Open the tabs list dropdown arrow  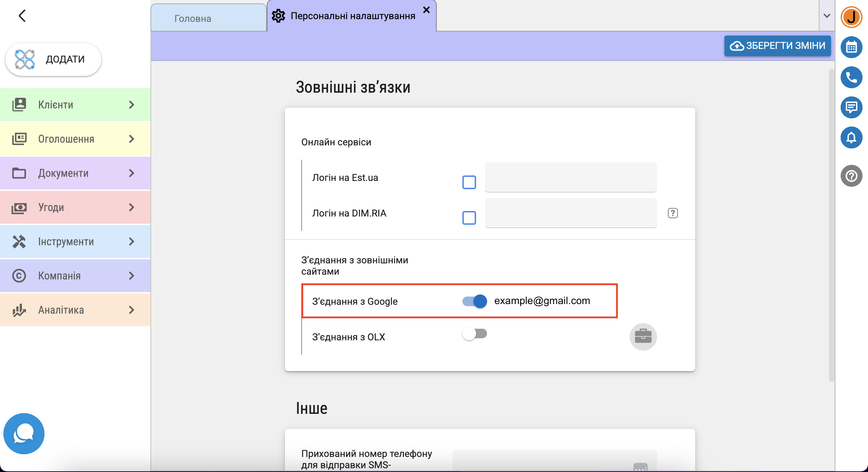pos(827,16)
